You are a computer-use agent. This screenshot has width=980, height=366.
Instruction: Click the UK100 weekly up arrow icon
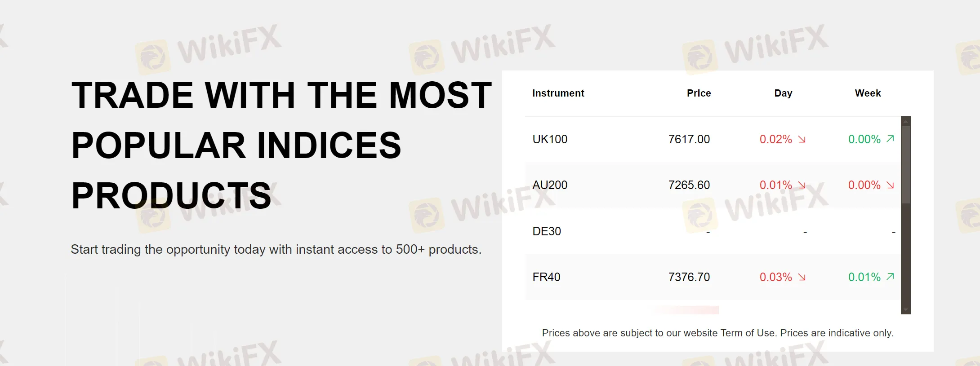pyautogui.click(x=890, y=139)
